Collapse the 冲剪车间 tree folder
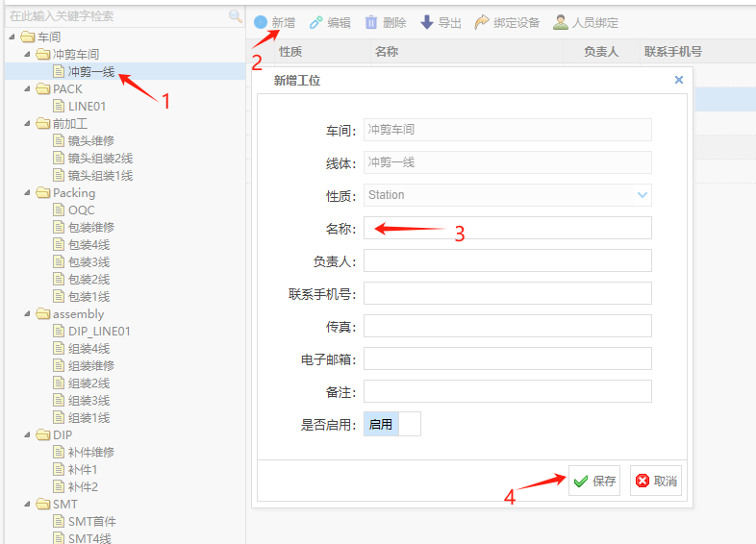756x544 pixels. (28, 55)
